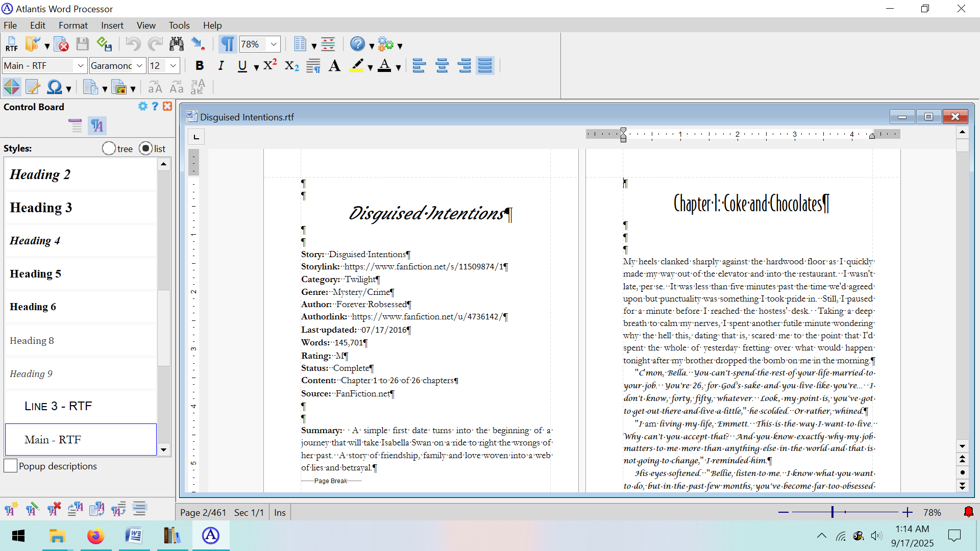Open the Insert menu
Viewport: 980px width, 551px height.
click(112, 25)
